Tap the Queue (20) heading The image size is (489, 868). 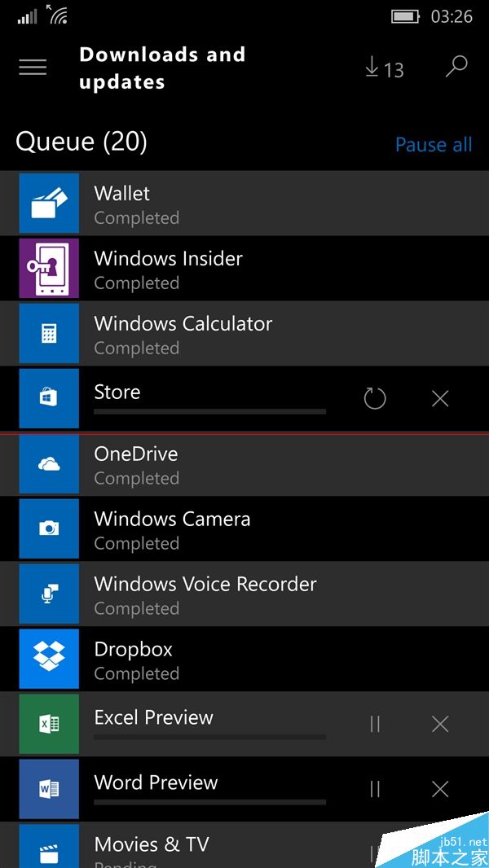(81, 142)
